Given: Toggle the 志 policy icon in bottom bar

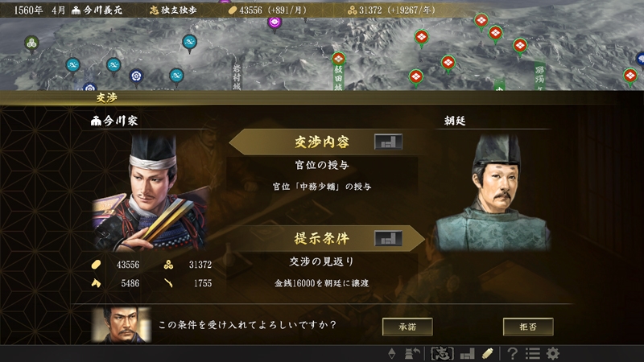Looking at the screenshot, I should 442,353.
